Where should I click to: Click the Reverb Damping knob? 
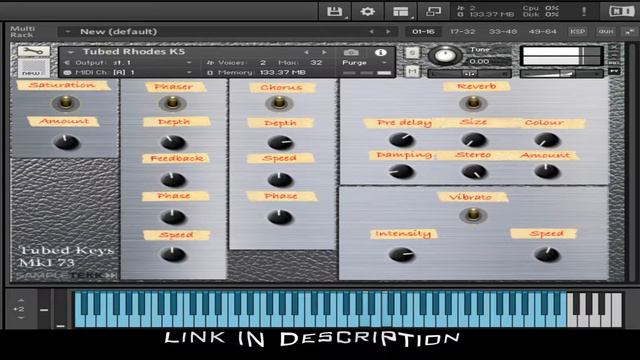[x=401, y=171]
